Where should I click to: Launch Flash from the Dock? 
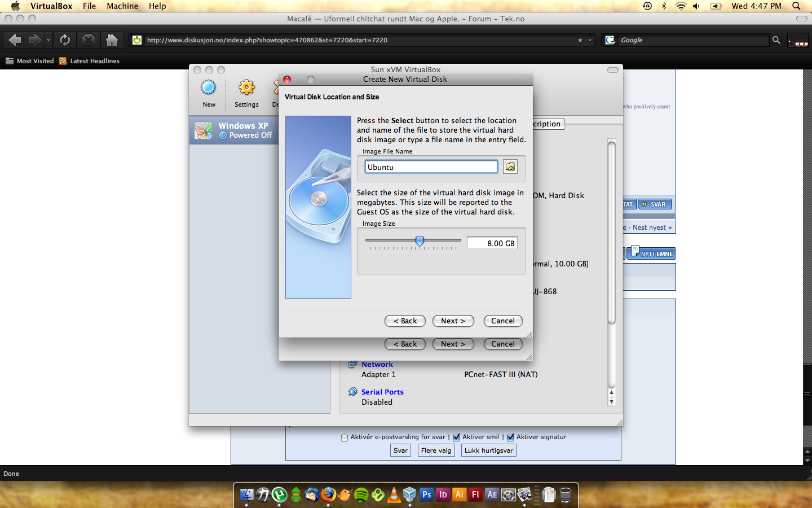click(x=476, y=494)
